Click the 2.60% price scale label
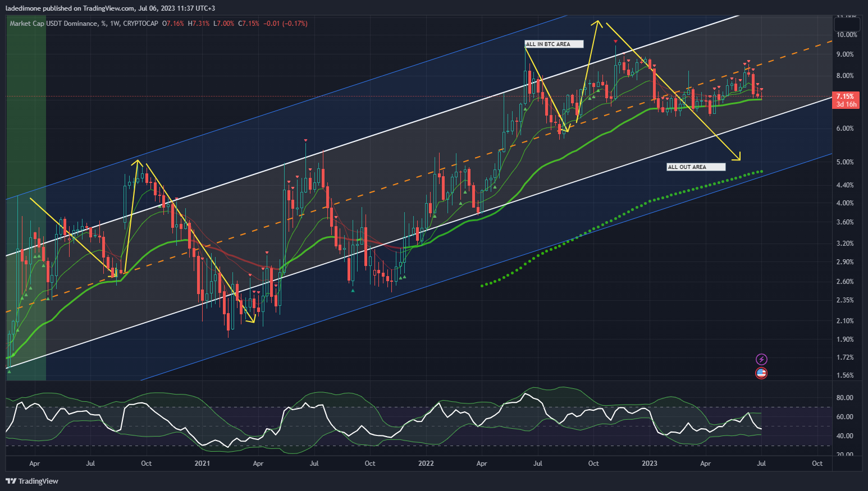 [845, 282]
